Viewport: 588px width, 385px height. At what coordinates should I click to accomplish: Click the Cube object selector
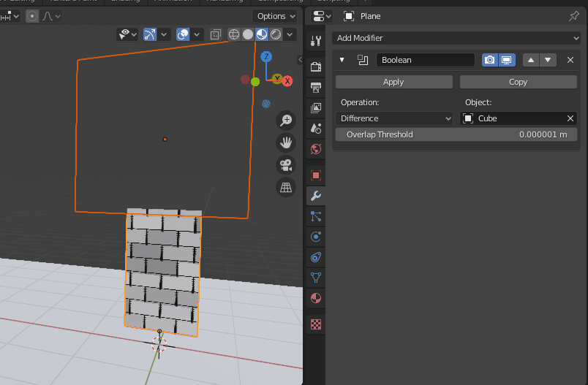pos(513,118)
